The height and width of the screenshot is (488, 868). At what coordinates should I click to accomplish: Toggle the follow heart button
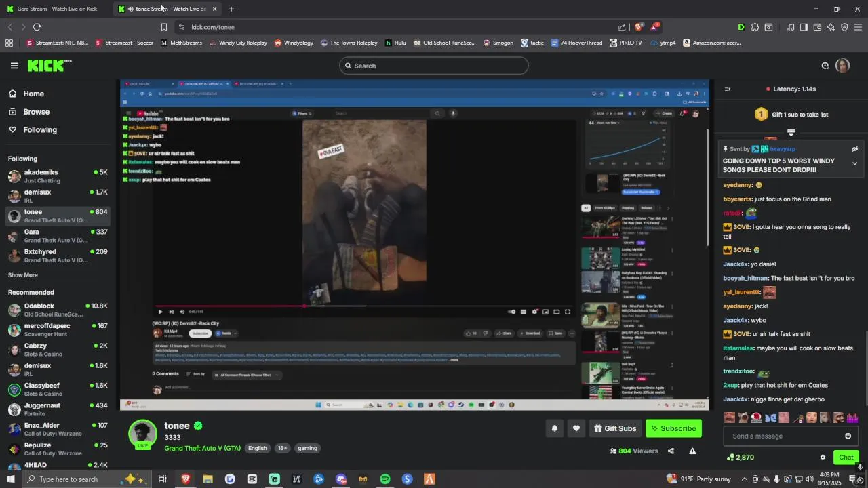[x=576, y=428]
